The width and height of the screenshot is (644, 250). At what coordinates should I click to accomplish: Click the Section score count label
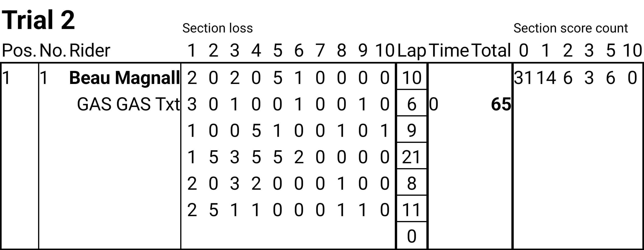[571, 28]
